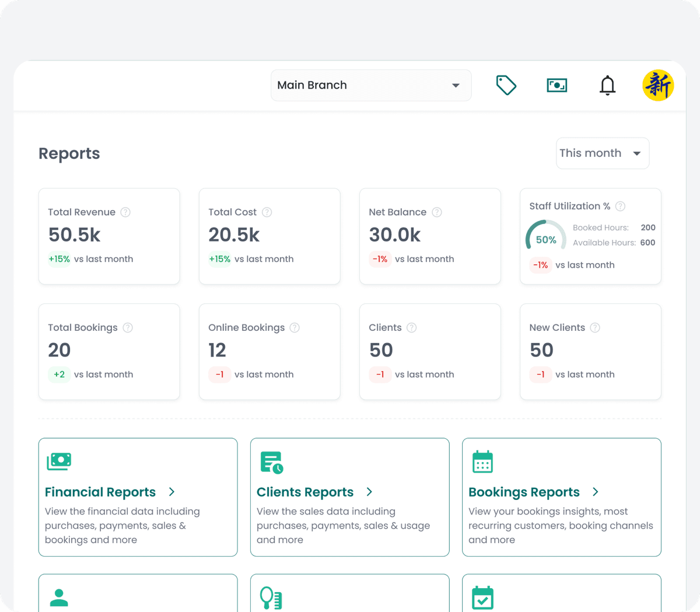Click the tag icon in the top bar

(506, 85)
